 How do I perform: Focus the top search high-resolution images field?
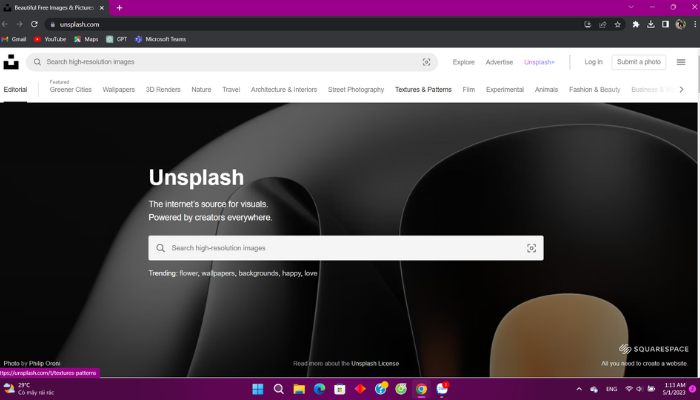click(232, 62)
